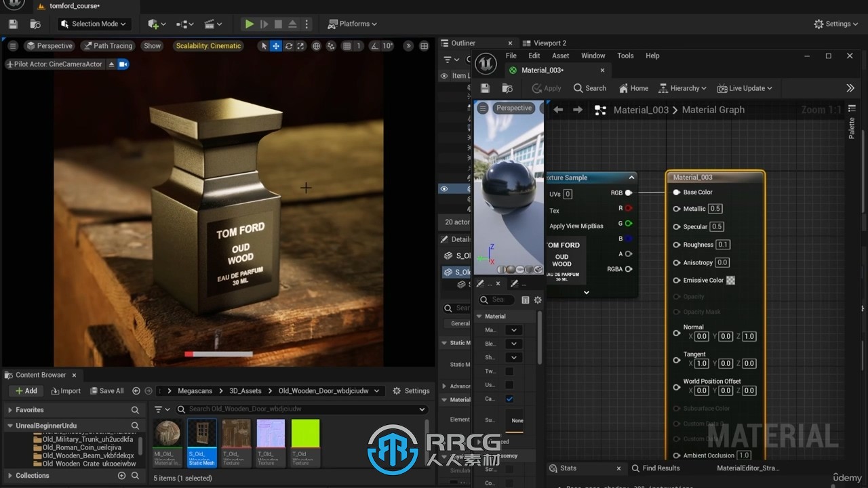Viewport: 868px width, 488px height.
Task: Click the Add button in Content Browser
Action: (26, 390)
